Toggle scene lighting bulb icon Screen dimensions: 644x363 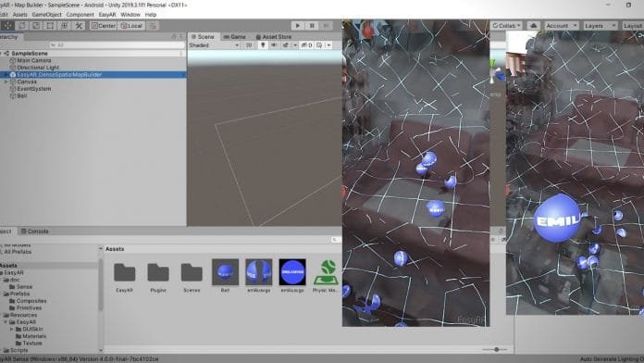coord(263,45)
